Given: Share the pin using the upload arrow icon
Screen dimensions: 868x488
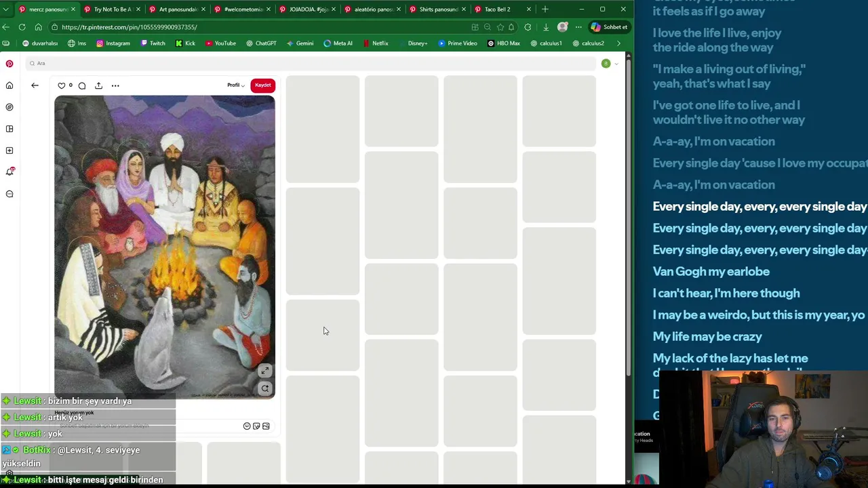Looking at the screenshot, I should pyautogui.click(x=98, y=85).
